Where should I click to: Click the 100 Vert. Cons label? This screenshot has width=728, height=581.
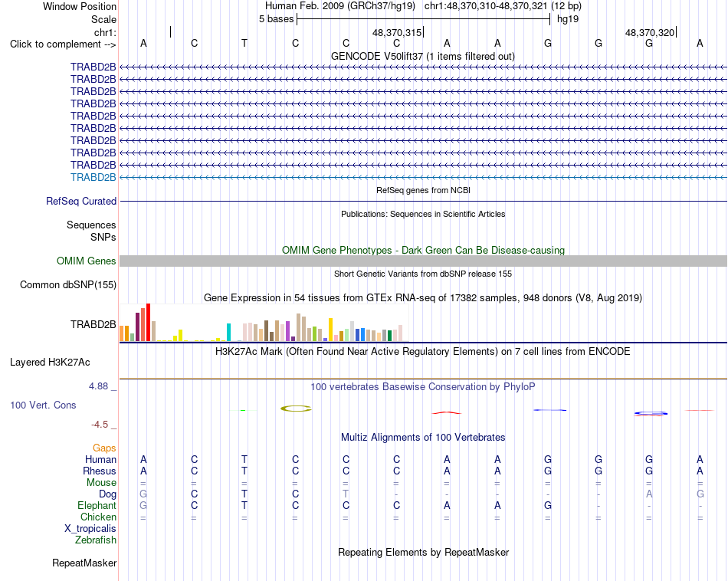pos(43,405)
